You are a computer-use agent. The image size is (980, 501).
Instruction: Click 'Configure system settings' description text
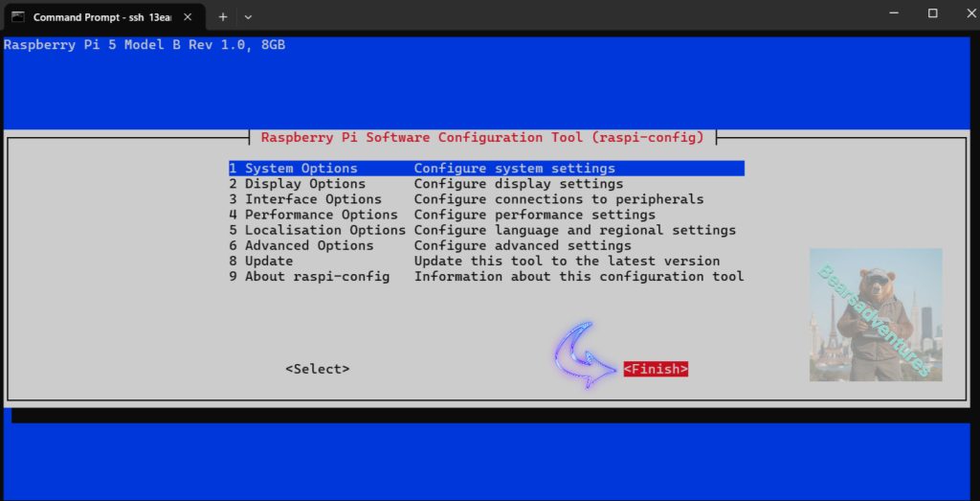click(514, 169)
